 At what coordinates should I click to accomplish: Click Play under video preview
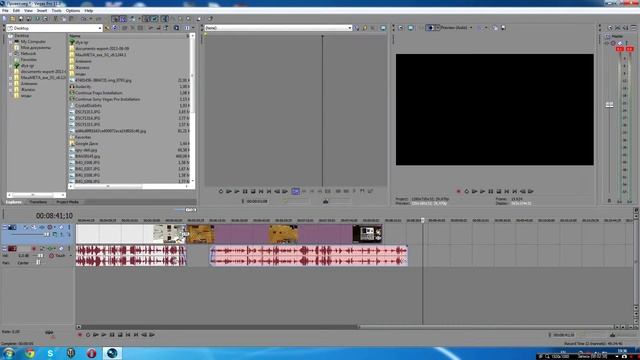click(482, 191)
